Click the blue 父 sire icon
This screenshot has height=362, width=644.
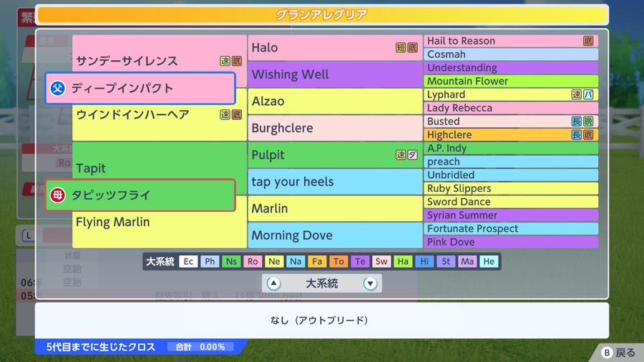(57, 88)
